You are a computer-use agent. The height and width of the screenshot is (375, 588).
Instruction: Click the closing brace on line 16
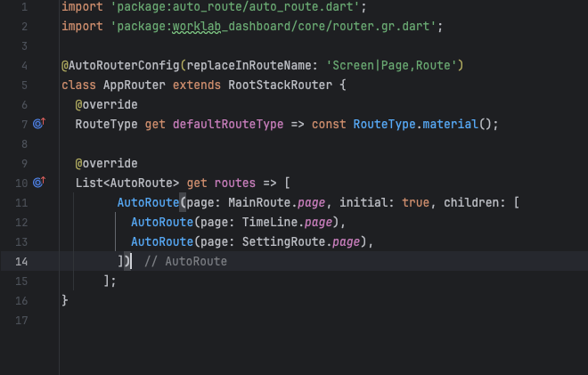65,300
